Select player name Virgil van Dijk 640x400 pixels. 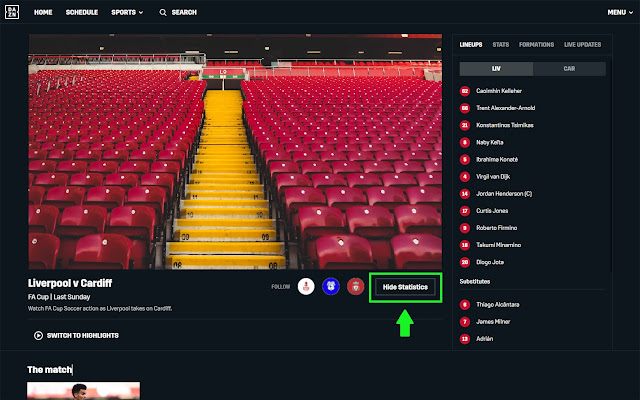(x=493, y=177)
